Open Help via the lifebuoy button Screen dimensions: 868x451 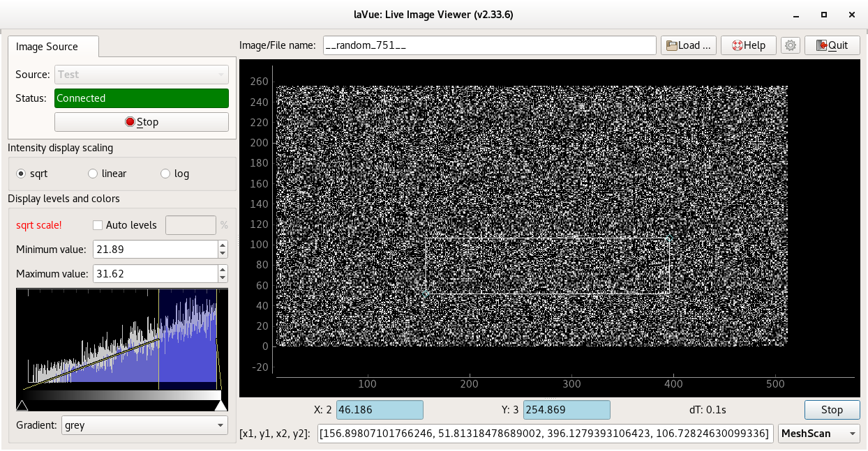click(748, 45)
